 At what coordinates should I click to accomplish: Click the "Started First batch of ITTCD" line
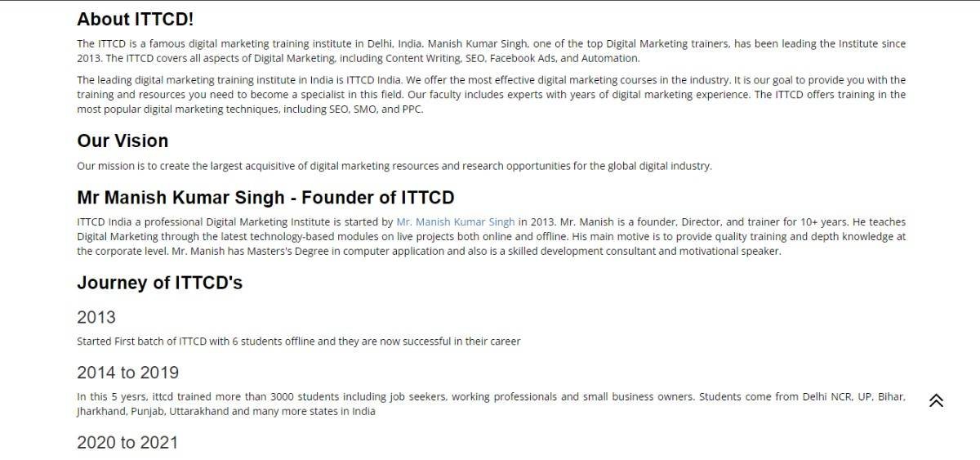pyautogui.click(x=298, y=342)
